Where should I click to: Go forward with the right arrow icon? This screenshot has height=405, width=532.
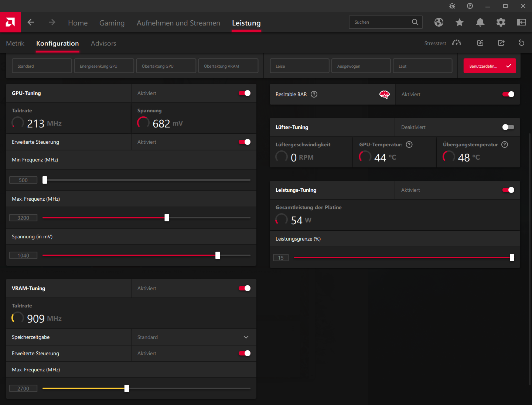52,22
